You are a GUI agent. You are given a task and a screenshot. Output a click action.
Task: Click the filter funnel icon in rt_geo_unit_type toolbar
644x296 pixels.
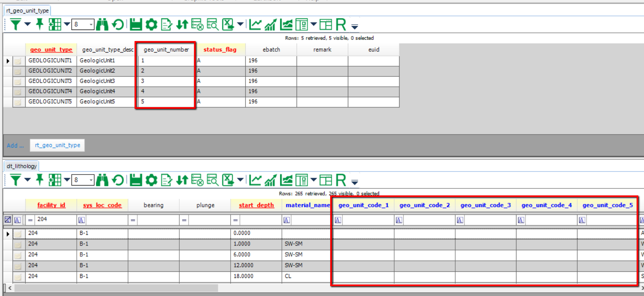tap(15, 25)
